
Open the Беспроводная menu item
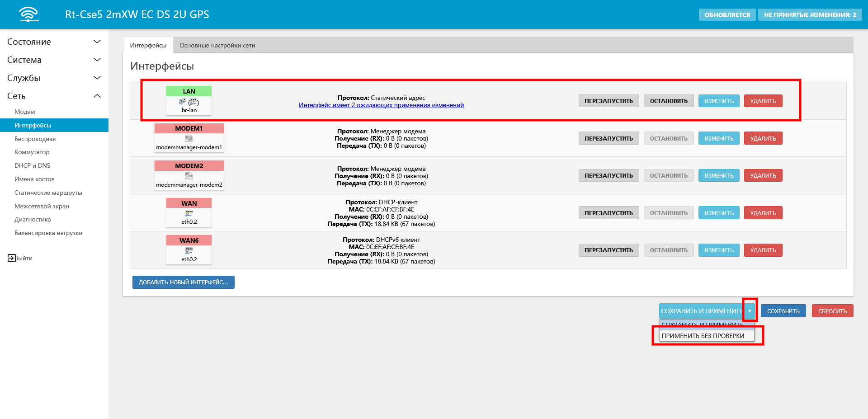[x=35, y=139]
